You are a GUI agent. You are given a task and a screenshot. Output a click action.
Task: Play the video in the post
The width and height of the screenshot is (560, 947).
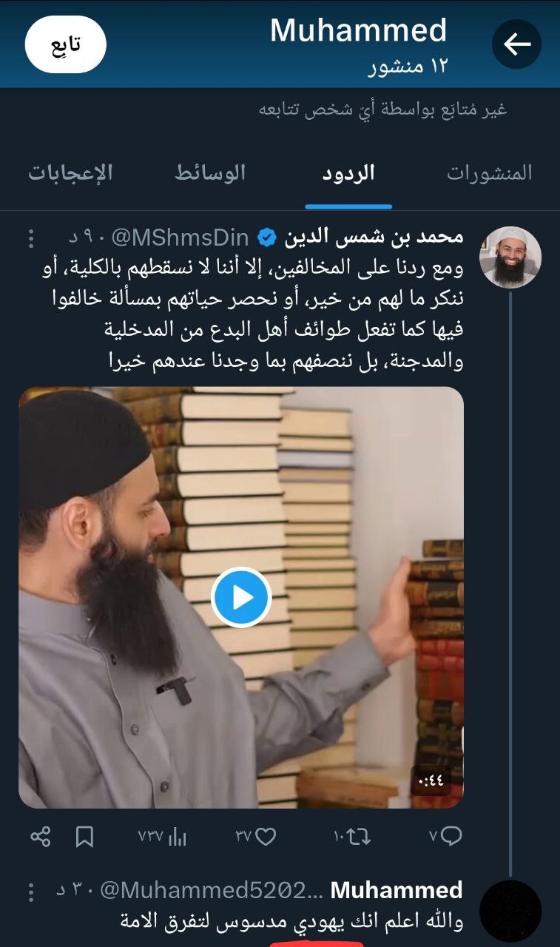[241, 597]
